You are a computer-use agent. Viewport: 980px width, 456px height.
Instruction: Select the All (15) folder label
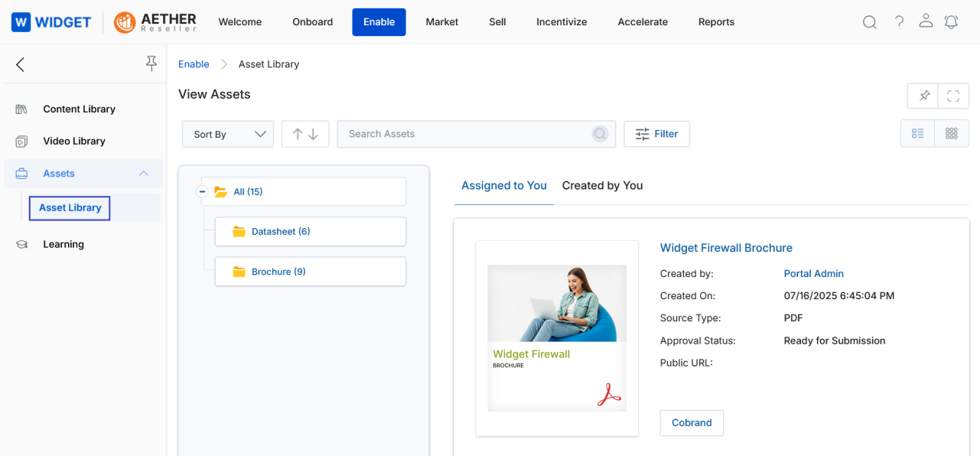coord(248,192)
